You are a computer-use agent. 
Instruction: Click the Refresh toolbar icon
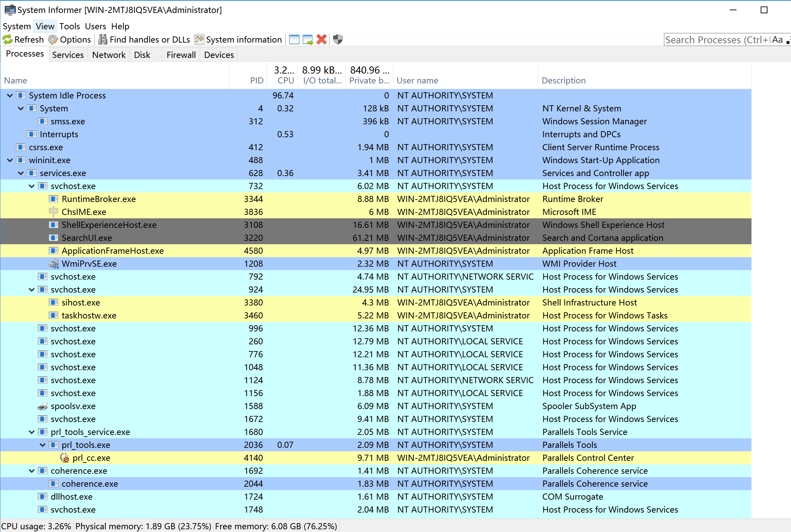click(x=7, y=40)
